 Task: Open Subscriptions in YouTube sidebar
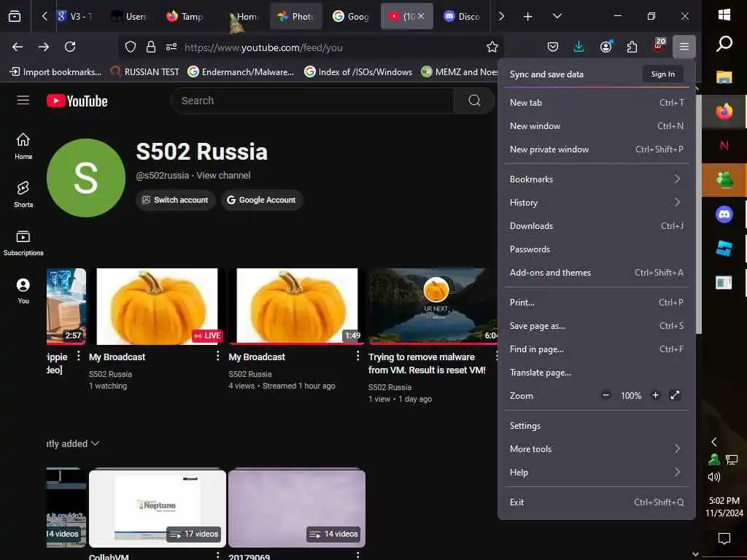coord(23,243)
